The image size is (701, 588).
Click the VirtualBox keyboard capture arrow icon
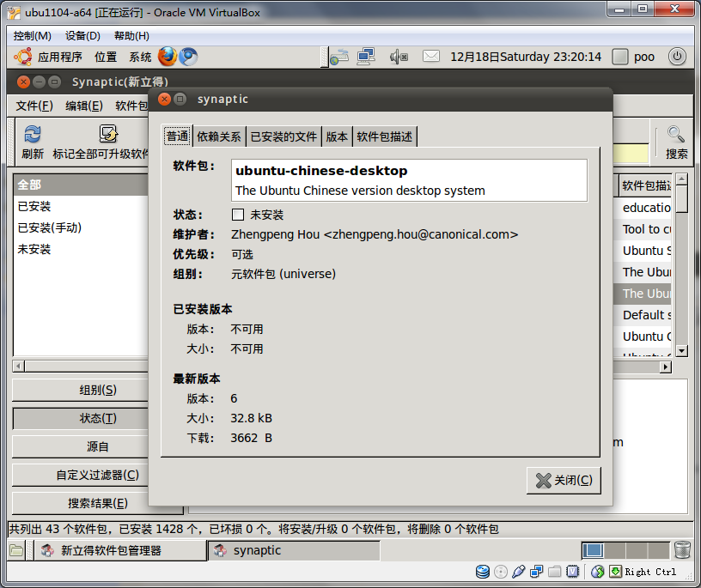coord(616,572)
